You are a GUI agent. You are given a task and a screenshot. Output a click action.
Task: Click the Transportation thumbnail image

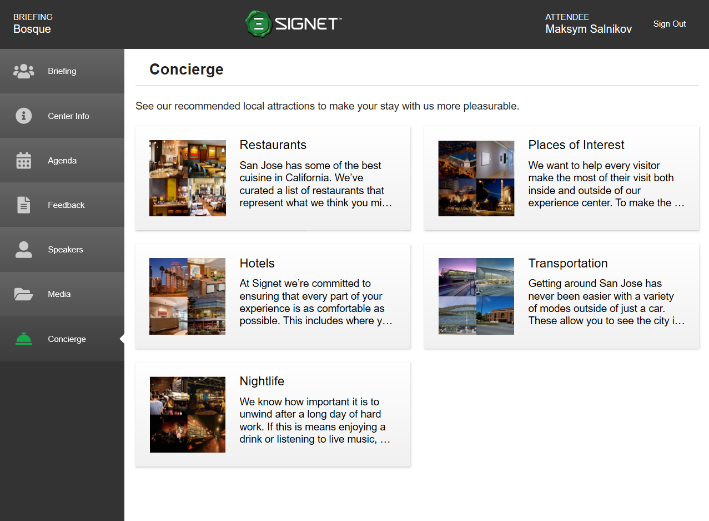tap(476, 296)
